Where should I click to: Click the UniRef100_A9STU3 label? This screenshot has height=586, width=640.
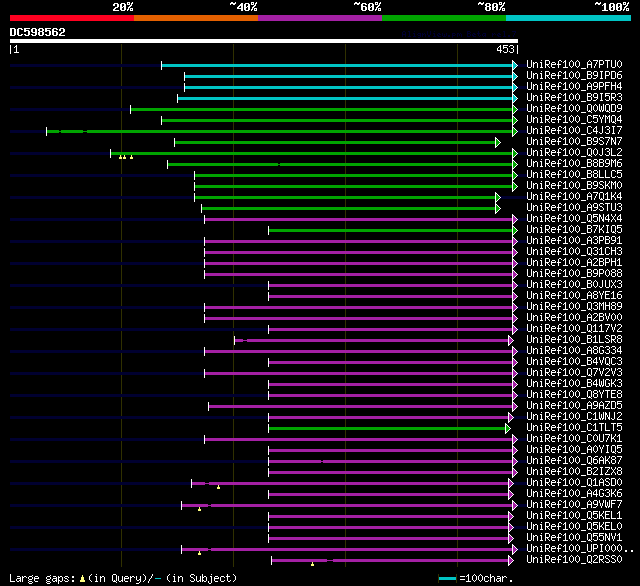(x=574, y=208)
